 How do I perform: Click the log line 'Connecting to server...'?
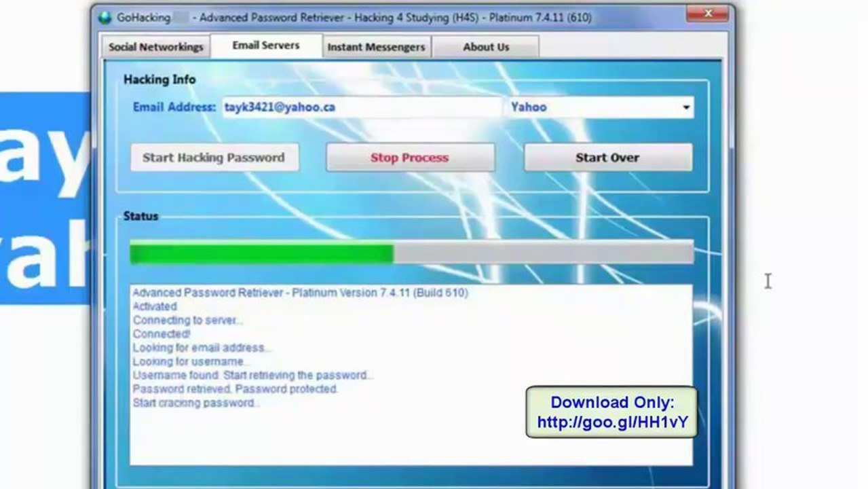tap(187, 320)
